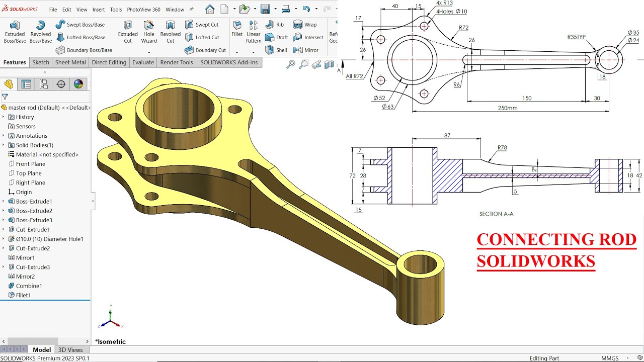
Task: Open the Insert menu
Action: pyautogui.click(x=99, y=10)
